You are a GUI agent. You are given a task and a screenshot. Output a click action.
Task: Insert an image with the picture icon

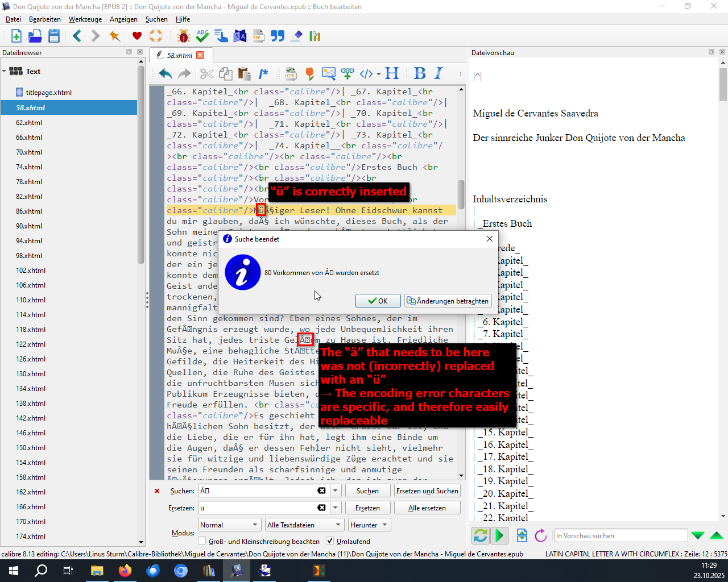pyautogui.click(x=329, y=74)
